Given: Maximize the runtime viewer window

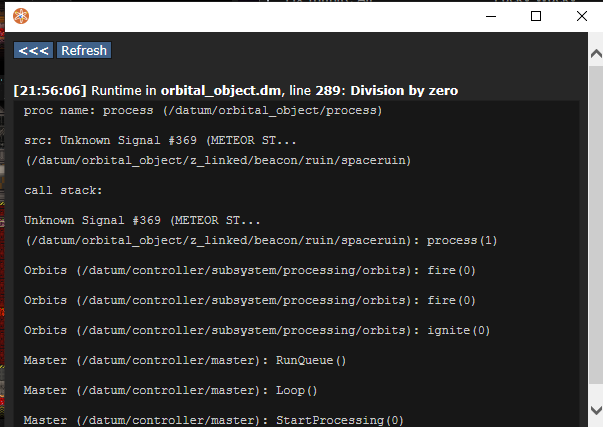Looking at the screenshot, I should coord(536,16).
